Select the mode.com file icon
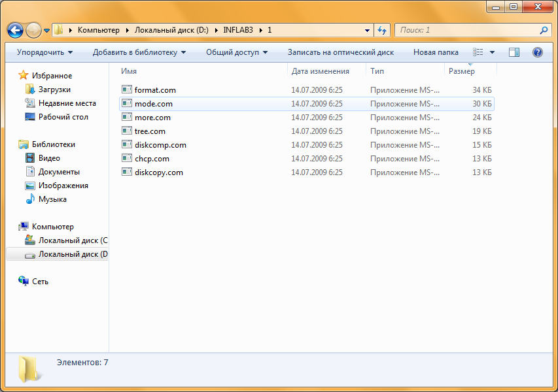Image resolution: width=558 pixels, height=392 pixels. (x=127, y=103)
